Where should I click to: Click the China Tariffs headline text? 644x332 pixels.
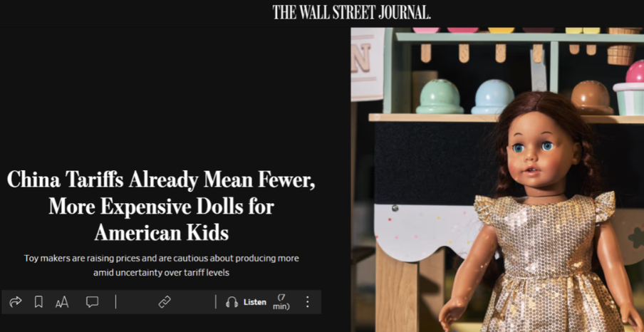[161, 206]
